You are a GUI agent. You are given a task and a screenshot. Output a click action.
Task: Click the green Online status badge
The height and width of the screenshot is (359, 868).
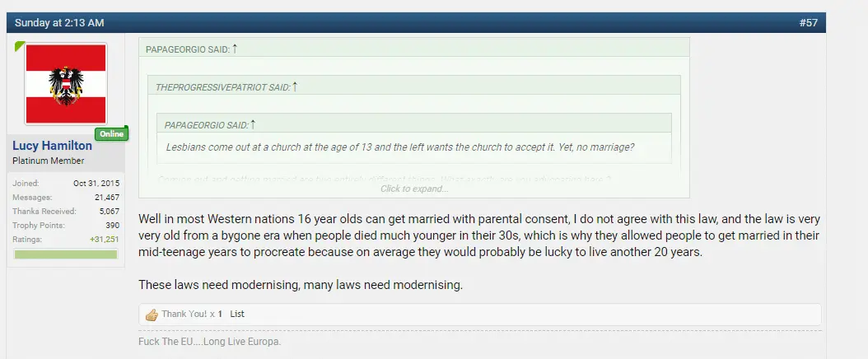(110, 133)
